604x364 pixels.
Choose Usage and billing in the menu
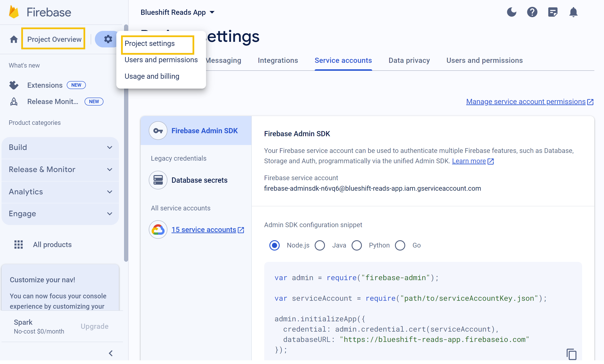coord(152,76)
